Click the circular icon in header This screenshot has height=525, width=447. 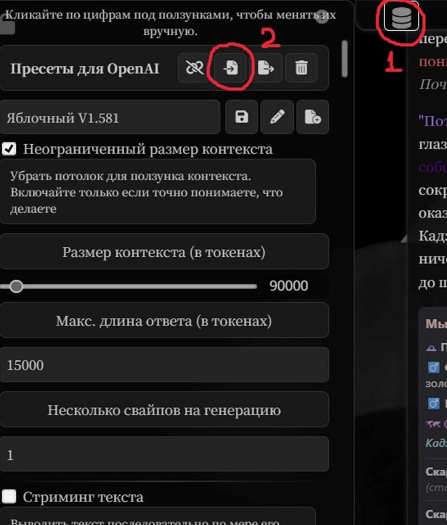coord(322,17)
